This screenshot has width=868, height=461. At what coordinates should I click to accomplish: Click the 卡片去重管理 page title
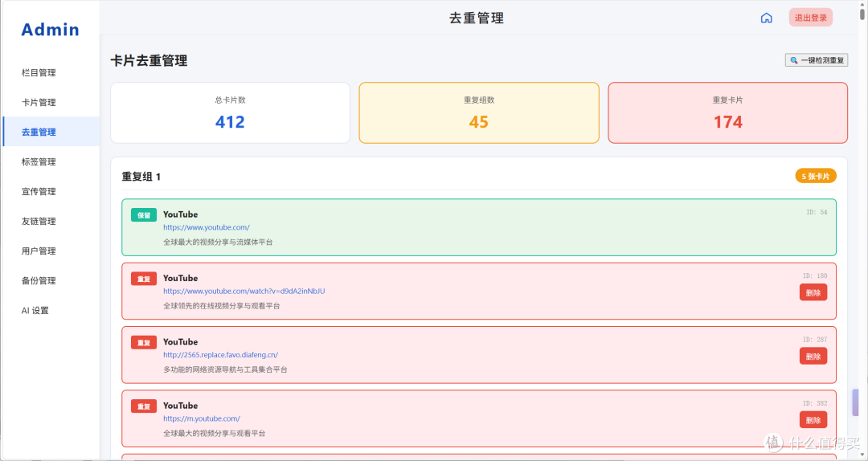(x=149, y=60)
